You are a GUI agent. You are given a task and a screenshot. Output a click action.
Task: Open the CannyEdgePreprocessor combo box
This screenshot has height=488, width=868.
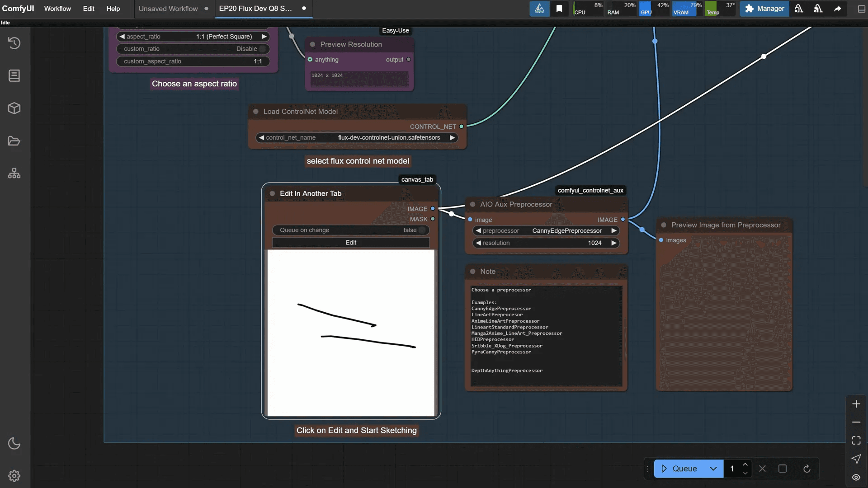546,231
